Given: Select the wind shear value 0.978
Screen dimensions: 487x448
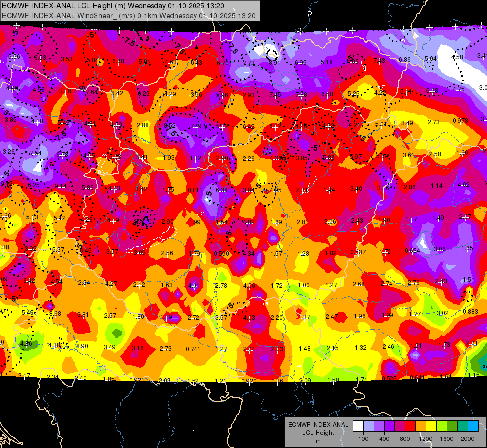Looking at the screenshot, I should pos(460,121).
